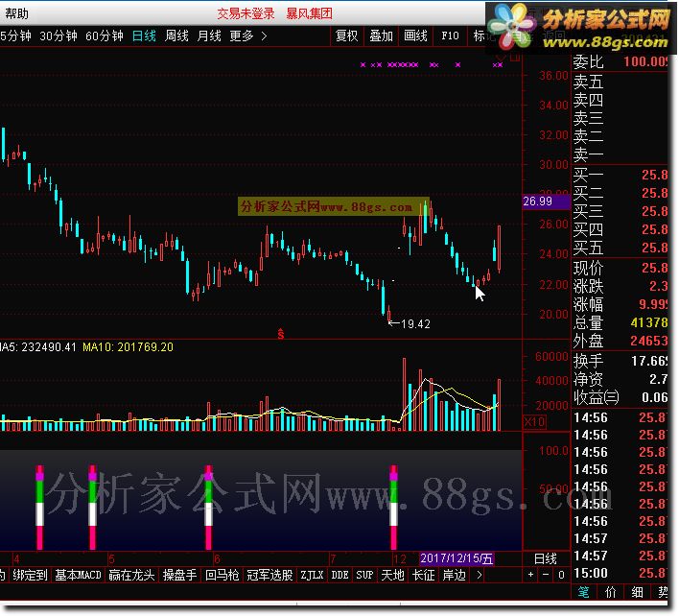Image resolution: width=679 pixels, height=616 pixels.
Task: Select the 操盘手 indicator tab
Action: click(x=179, y=576)
